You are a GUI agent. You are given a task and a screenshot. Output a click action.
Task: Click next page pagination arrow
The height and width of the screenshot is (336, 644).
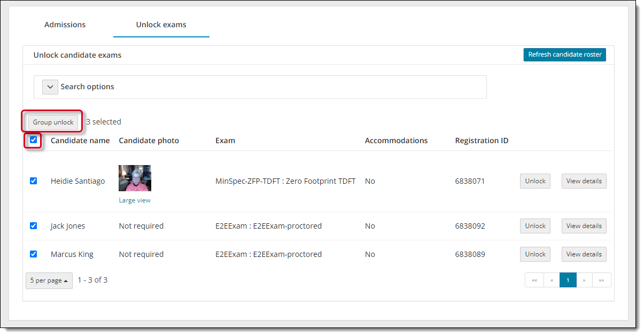584,280
